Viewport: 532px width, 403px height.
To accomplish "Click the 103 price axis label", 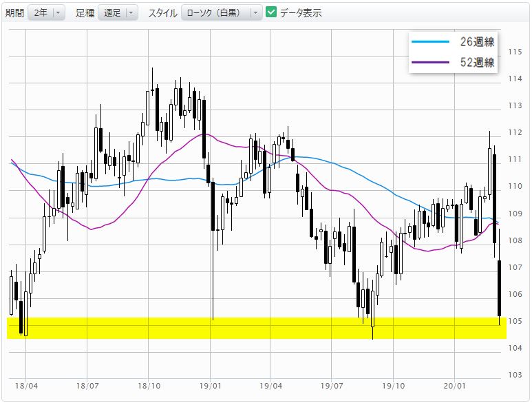I will click(x=515, y=375).
